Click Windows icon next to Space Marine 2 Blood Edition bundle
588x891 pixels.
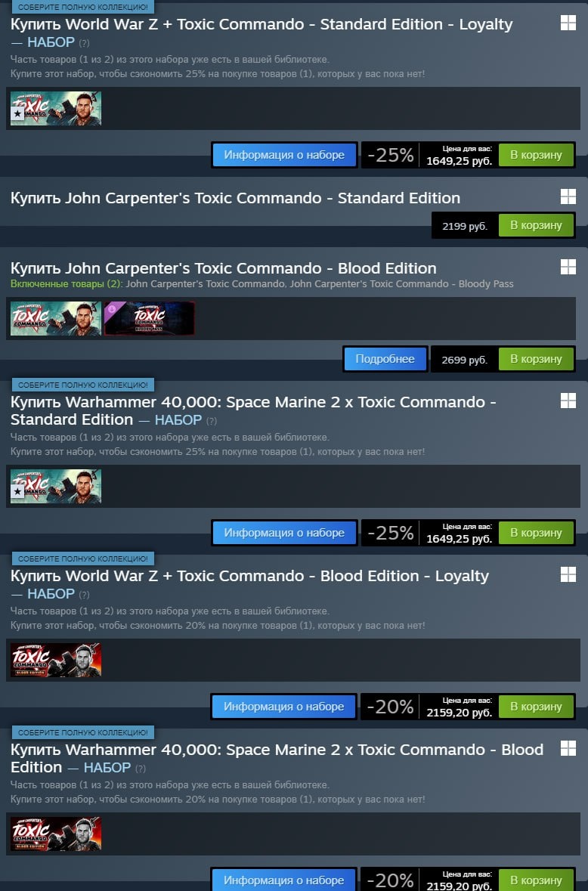[568, 748]
